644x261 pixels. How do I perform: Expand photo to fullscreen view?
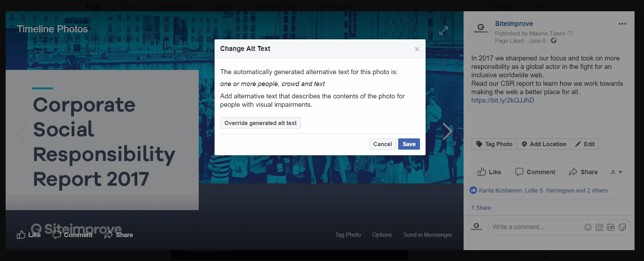444,31
